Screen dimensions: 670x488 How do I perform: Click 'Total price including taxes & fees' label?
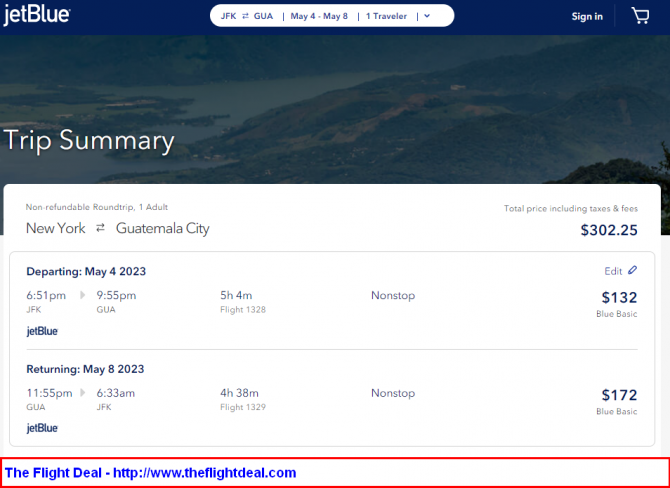click(x=571, y=209)
